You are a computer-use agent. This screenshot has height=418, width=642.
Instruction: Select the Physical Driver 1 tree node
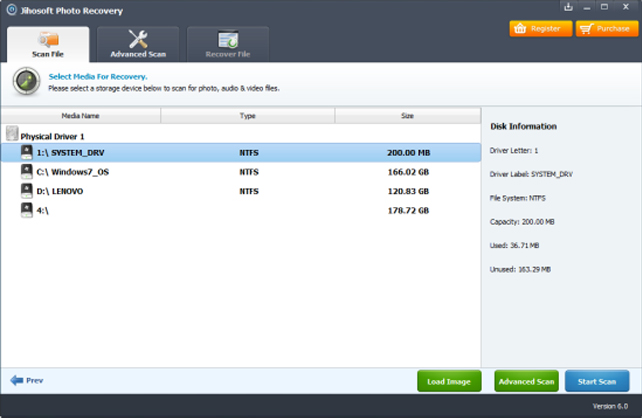point(53,135)
